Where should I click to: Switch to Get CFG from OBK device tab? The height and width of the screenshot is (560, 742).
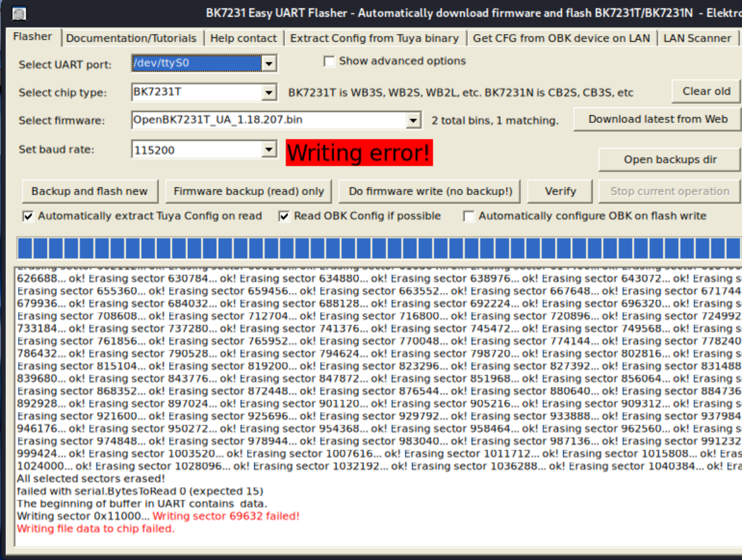[x=561, y=39]
